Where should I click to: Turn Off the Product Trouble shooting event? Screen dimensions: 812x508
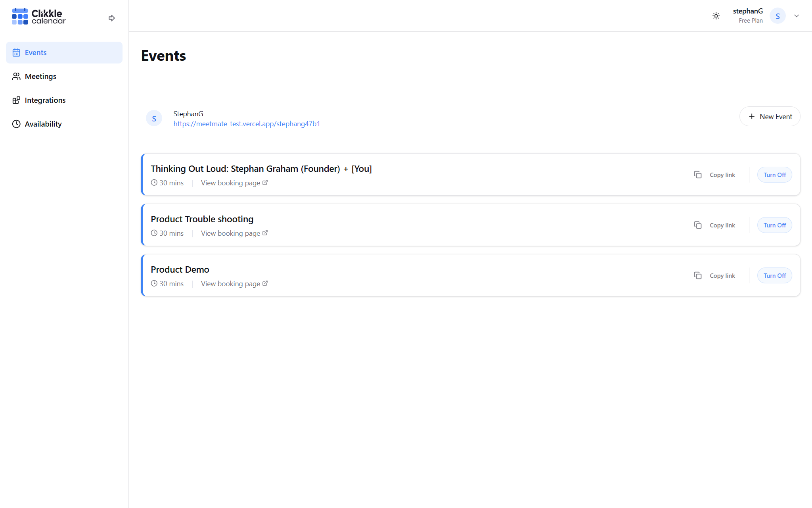click(774, 225)
